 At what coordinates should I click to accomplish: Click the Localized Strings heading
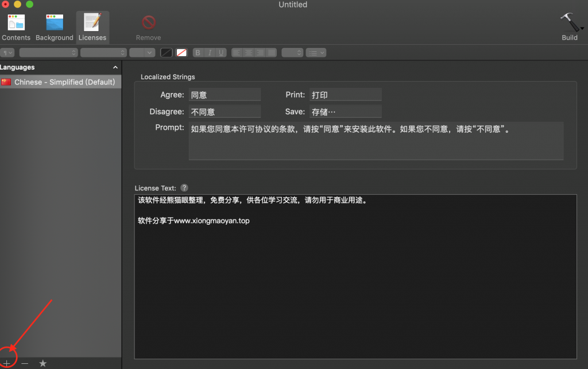168,76
